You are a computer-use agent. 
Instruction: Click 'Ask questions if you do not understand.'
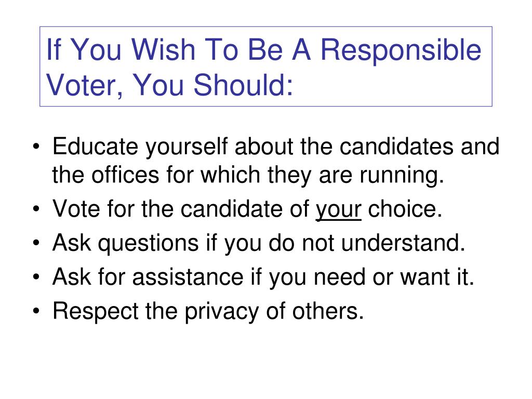tap(259, 243)
